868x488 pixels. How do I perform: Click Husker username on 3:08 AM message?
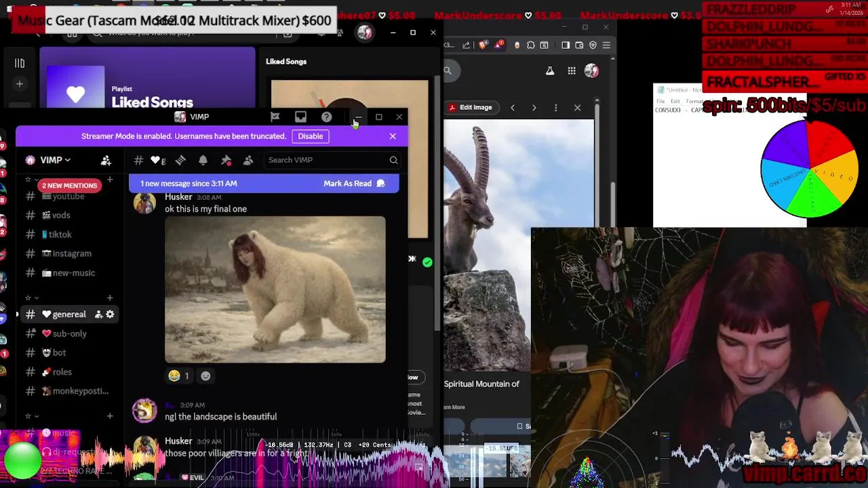(178, 197)
